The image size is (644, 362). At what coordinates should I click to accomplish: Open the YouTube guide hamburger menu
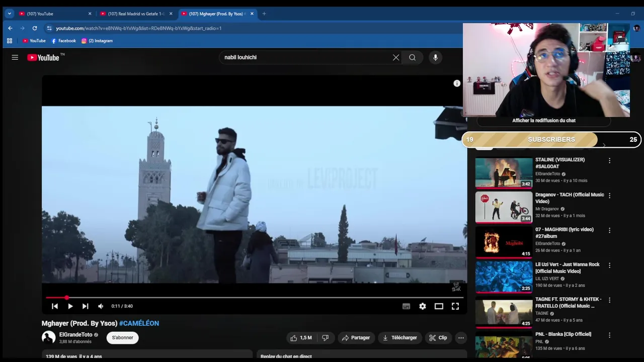pyautogui.click(x=15, y=57)
